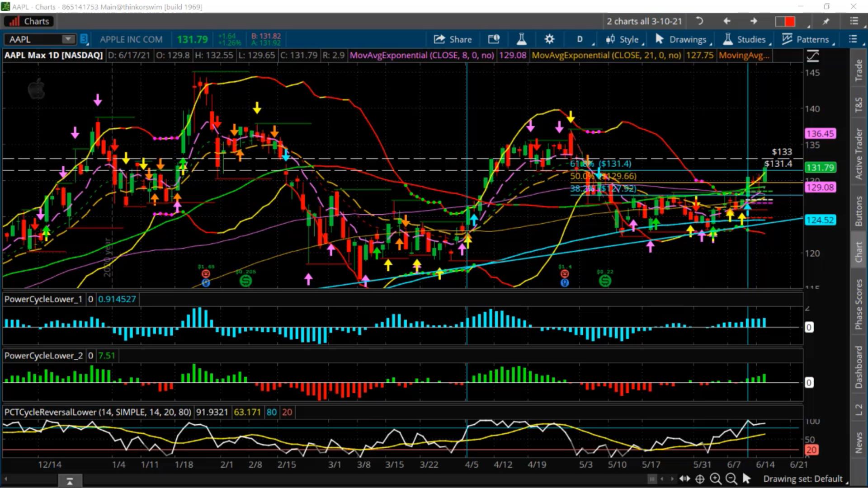This screenshot has width=868, height=488.
Task: Click the red 20 level bubble on oscillator axis
Action: [811, 450]
